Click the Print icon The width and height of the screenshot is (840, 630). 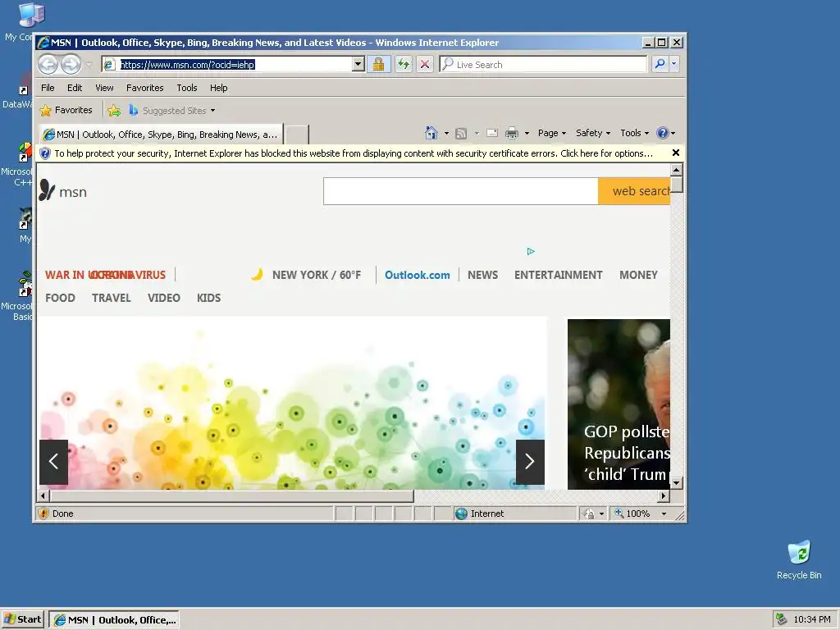(512, 133)
